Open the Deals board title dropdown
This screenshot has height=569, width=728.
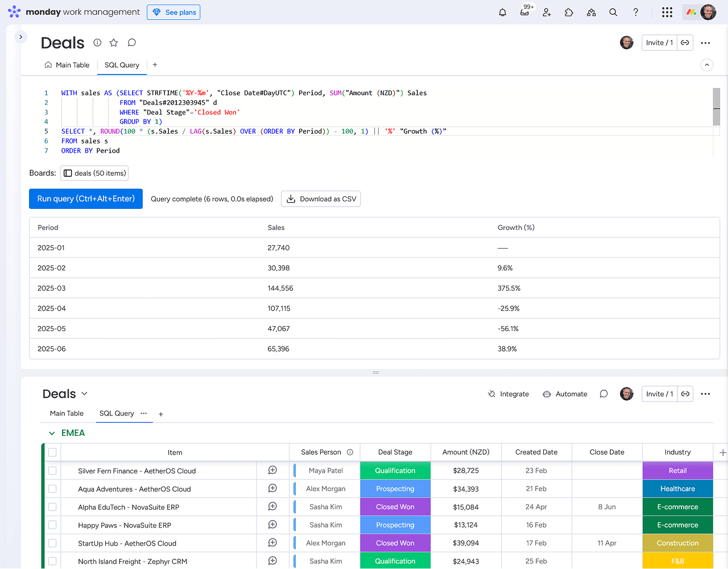pos(84,393)
